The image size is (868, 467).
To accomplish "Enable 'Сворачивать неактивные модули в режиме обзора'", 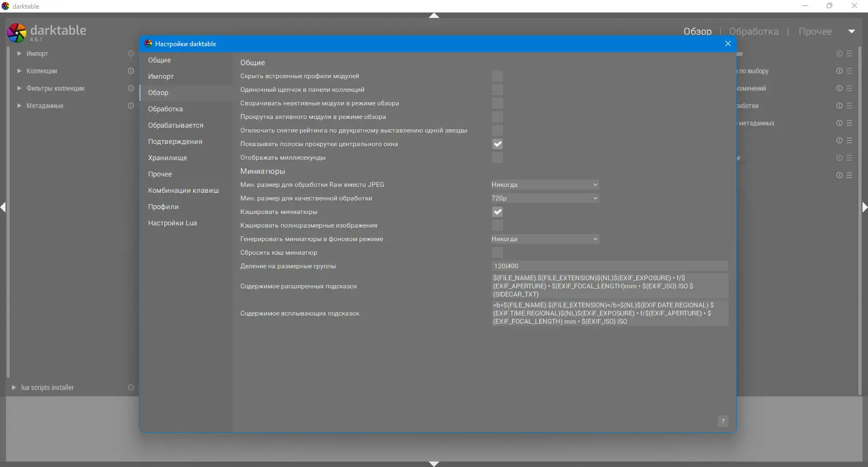I will pos(497,103).
